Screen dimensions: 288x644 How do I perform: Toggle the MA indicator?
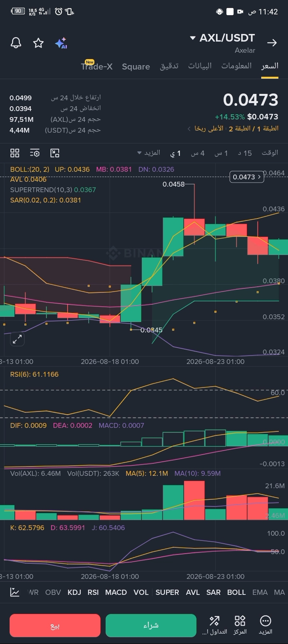pos(279,592)
